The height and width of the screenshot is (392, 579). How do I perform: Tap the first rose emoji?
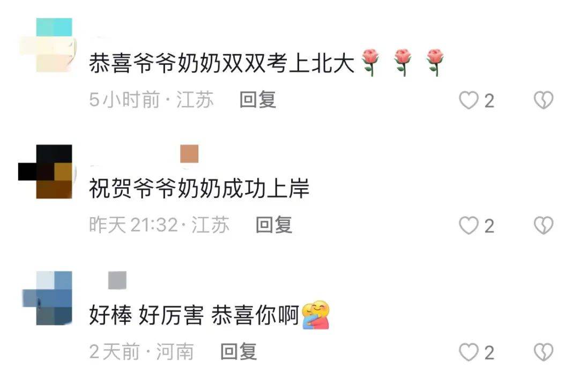pyautogui.click(x=370, y=62)
